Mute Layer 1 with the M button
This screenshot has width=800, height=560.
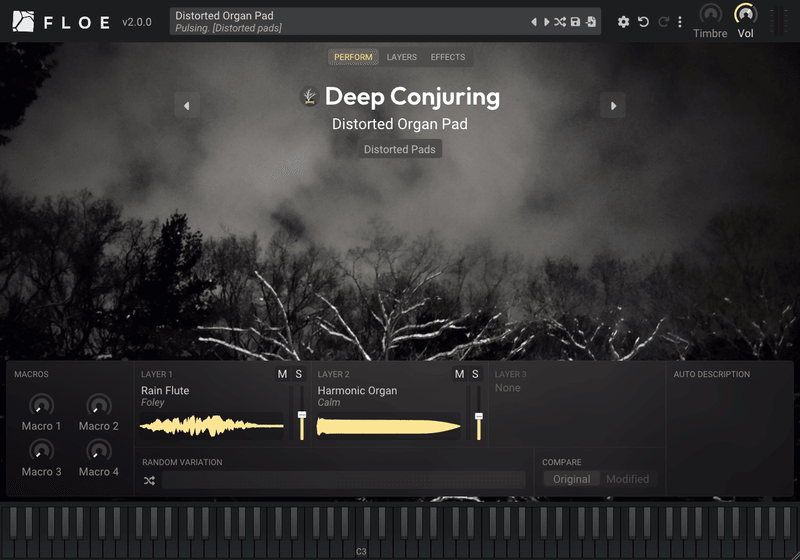(282, 374)
